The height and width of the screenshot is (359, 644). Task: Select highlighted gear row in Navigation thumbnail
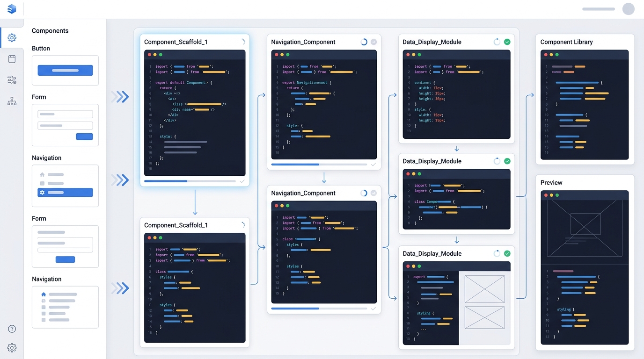[x=65, y=193]
